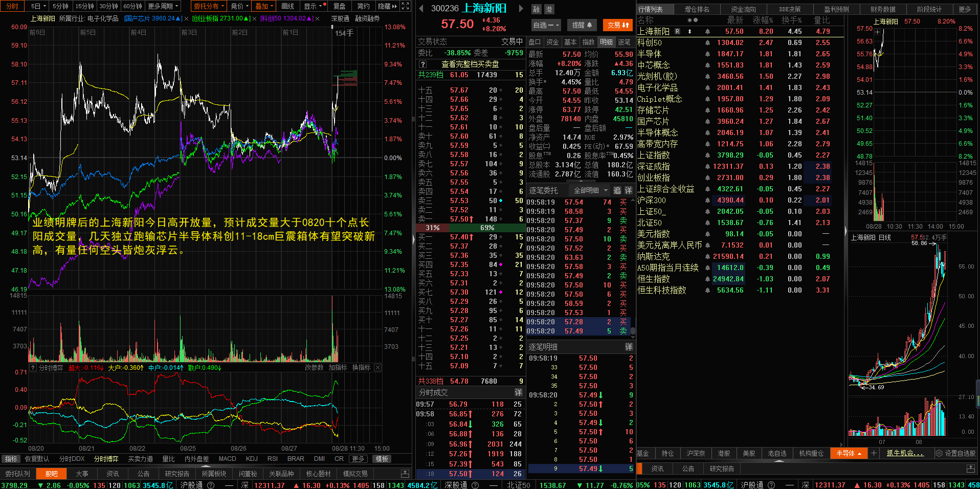Open 设置自选股 settings gear
The height and width of the screenshot is (489, 980).
[956, 453]
